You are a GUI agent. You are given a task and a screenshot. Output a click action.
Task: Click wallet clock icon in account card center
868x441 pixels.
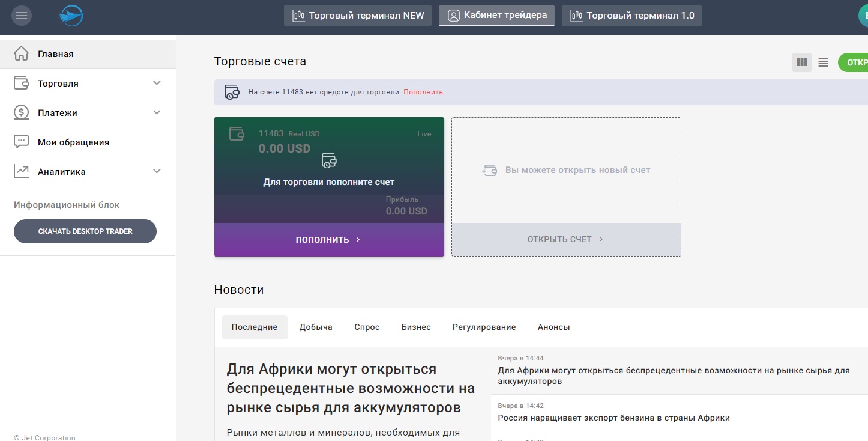329,160
